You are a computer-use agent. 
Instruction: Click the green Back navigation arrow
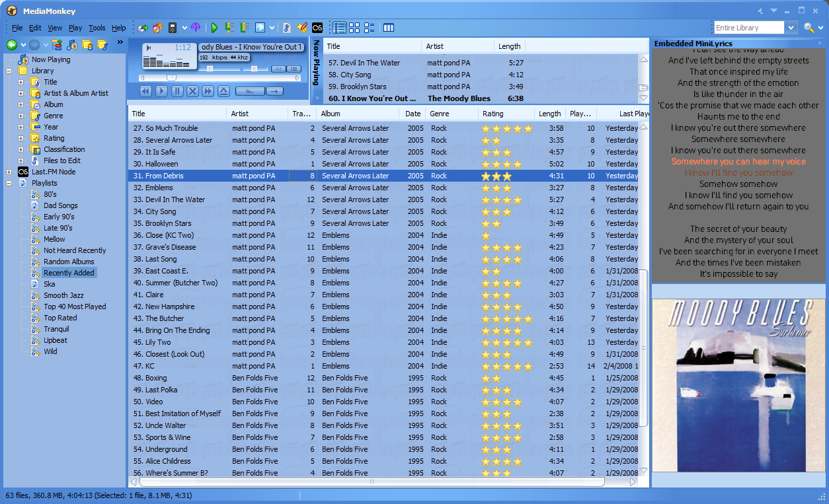coord(12,45)
